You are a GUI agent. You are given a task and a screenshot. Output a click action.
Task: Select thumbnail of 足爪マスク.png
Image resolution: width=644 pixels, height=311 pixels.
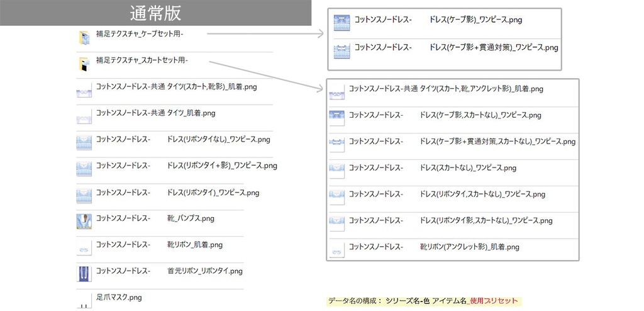click(x=84, y=301)
